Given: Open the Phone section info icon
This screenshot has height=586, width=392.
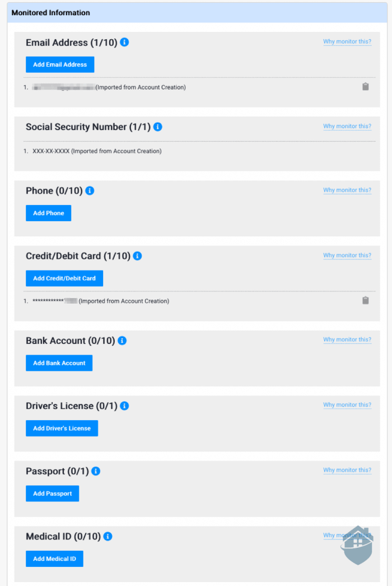Looking at the screenshot, I should [89, 190].
